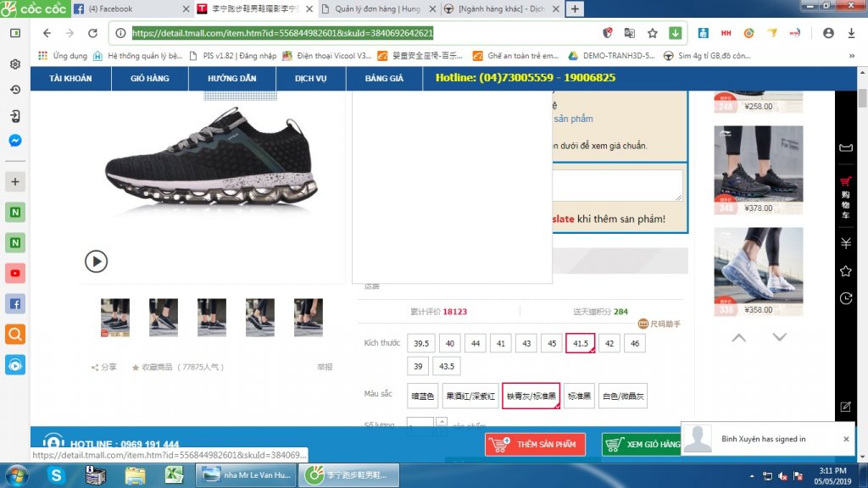Open browser settings gear in sidebar
This screenshot has width=868, height=488.
(x=15, y=64)
